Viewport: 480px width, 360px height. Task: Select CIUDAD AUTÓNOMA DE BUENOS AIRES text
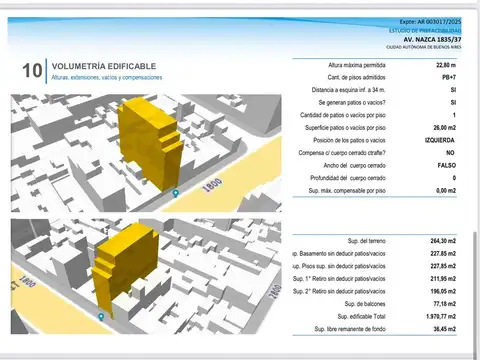click(x=424, y=47)
